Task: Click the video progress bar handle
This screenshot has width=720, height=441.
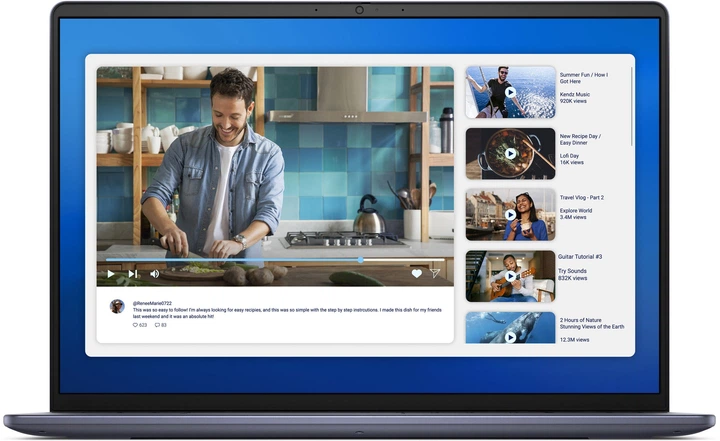Action: (361, 259)
